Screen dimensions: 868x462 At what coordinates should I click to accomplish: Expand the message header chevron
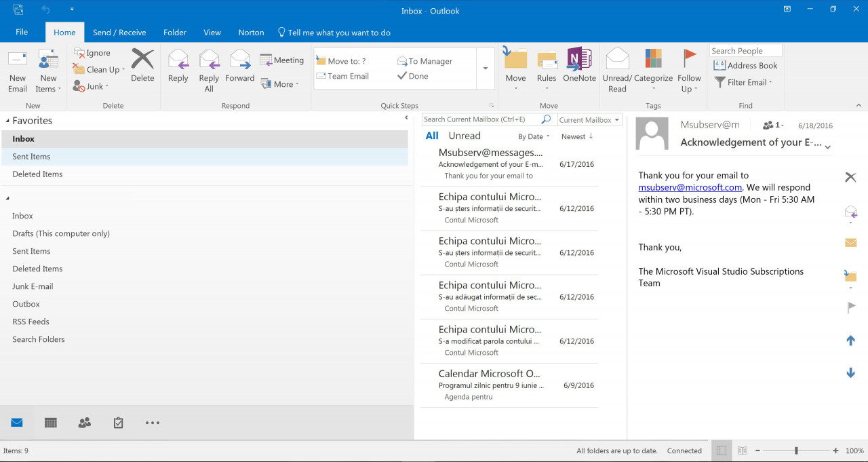click(x=827, y=147)
